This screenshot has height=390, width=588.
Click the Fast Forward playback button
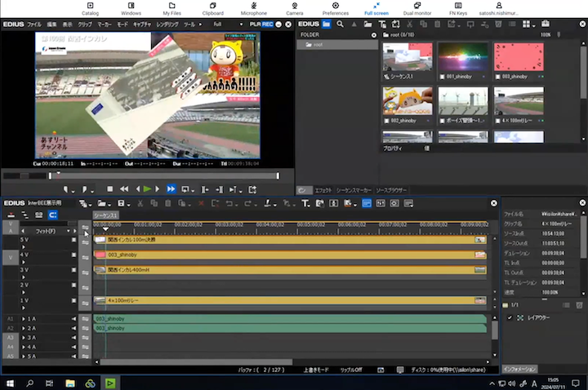(171, 188)
